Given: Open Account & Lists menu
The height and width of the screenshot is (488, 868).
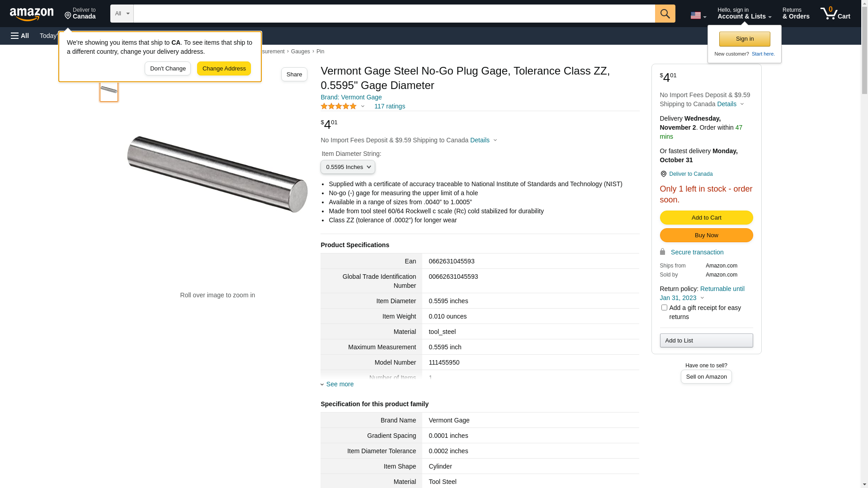Looking at the screenshot, I should (744, 14).
